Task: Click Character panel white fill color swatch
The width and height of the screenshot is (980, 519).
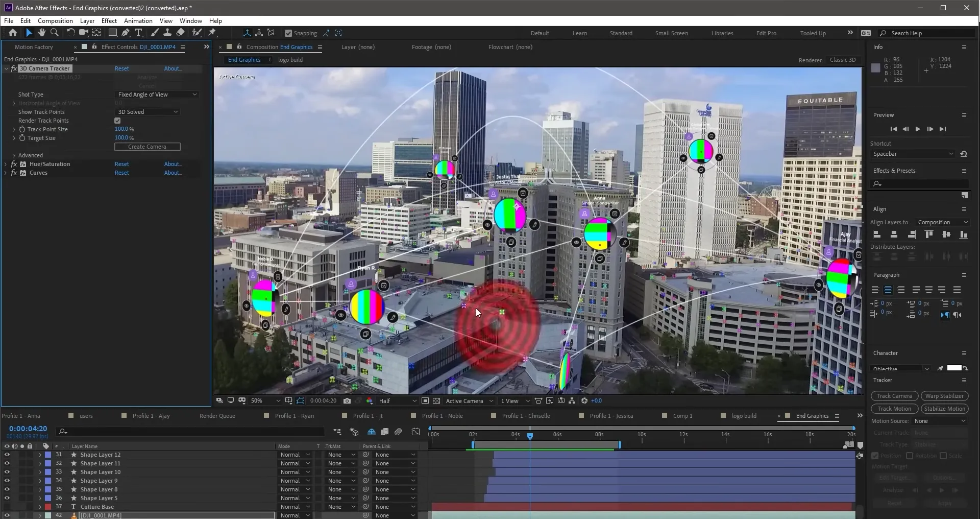Action: pos(954,368)
